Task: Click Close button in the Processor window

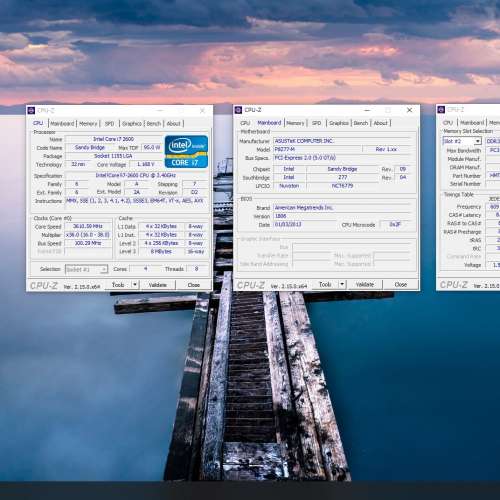Action: (x=193, y=285)
